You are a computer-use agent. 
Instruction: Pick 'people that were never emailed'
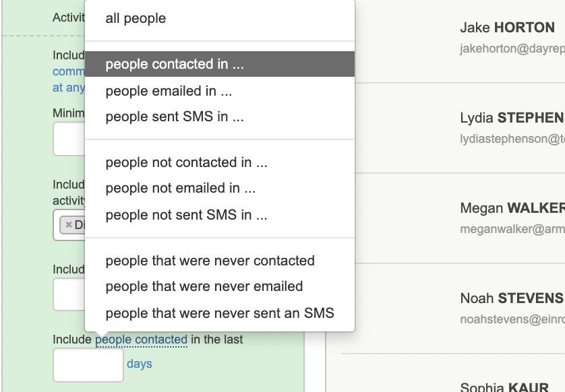[204, 286]
